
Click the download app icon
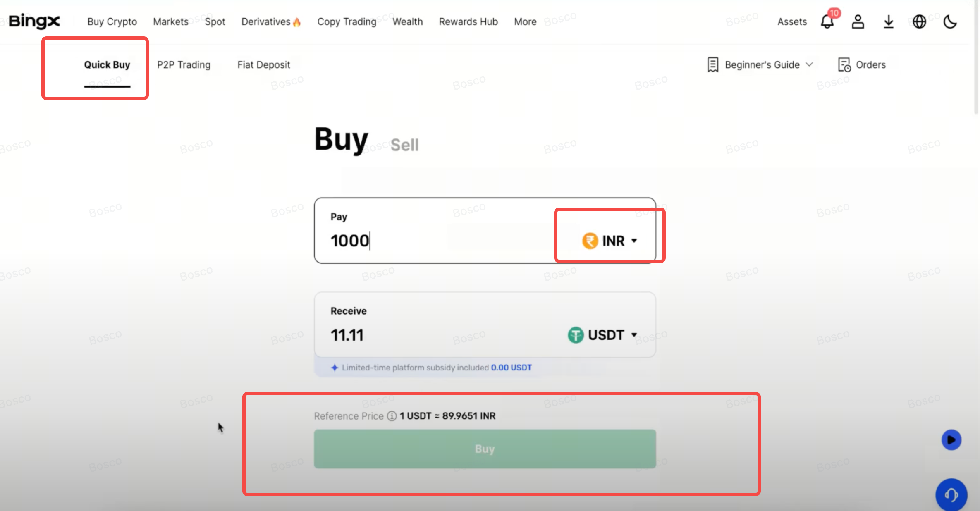[x=889, y=21]
